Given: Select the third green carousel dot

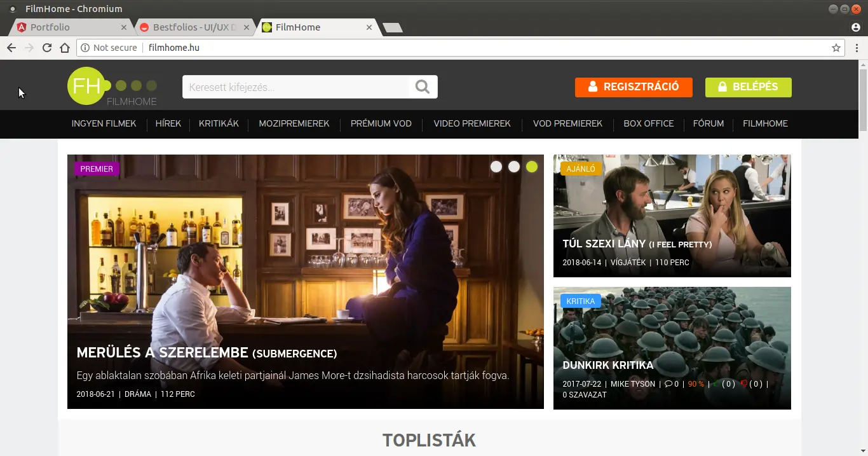Looking at the screenshot, I should tap(532, 167).
